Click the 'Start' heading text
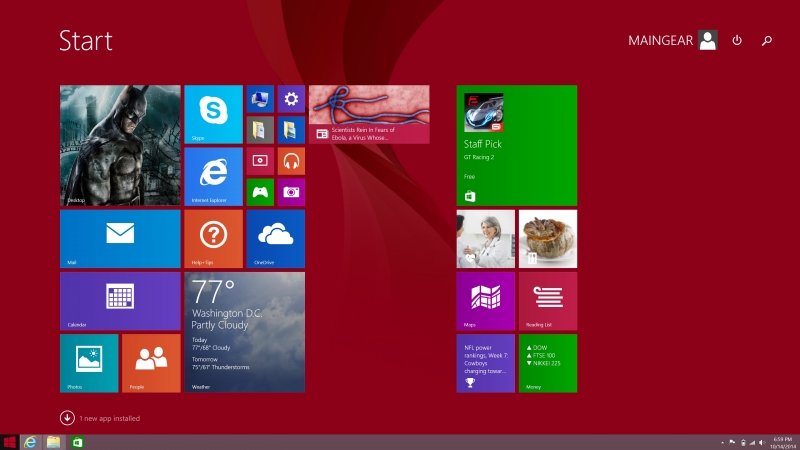 point(86,41)
